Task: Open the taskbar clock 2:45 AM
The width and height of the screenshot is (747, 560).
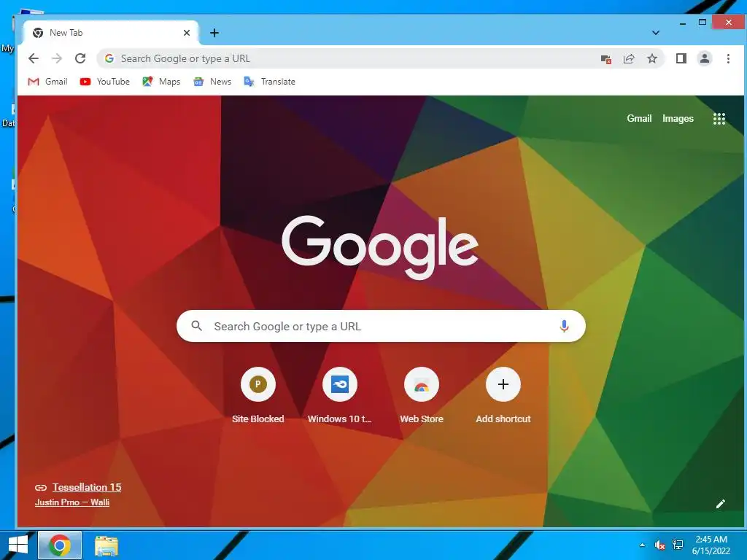Action: pyautogui.click(x=711, y=545)
